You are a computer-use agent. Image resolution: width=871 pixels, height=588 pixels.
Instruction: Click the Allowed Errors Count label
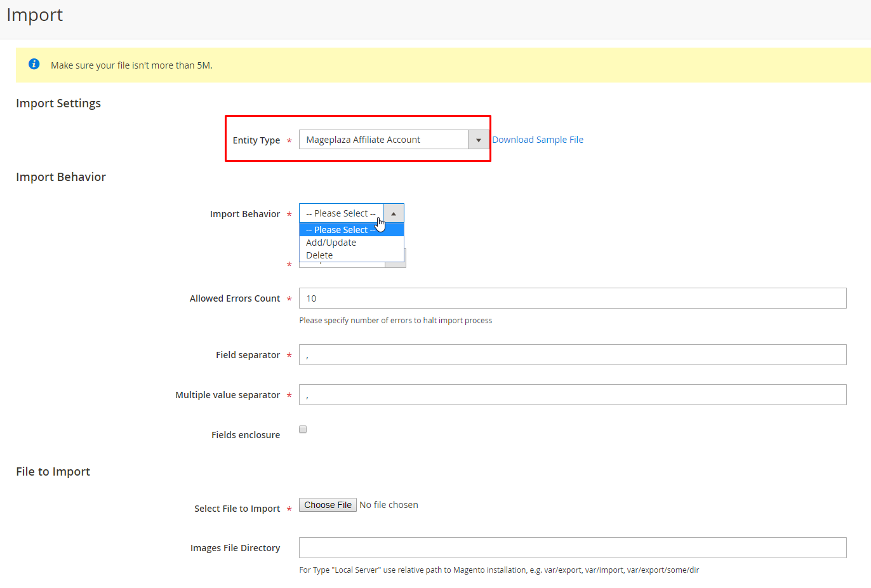[x=234, y=298]
